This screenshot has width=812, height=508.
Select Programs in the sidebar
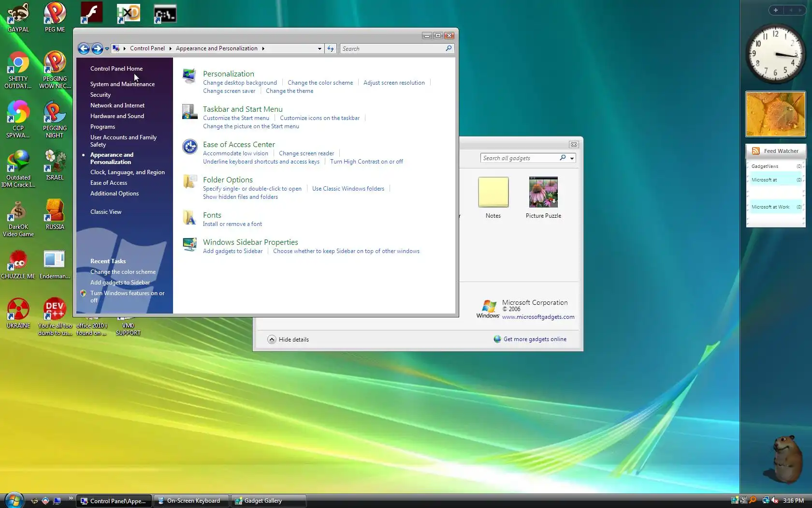pyautogui.click(x=103, y=127)
